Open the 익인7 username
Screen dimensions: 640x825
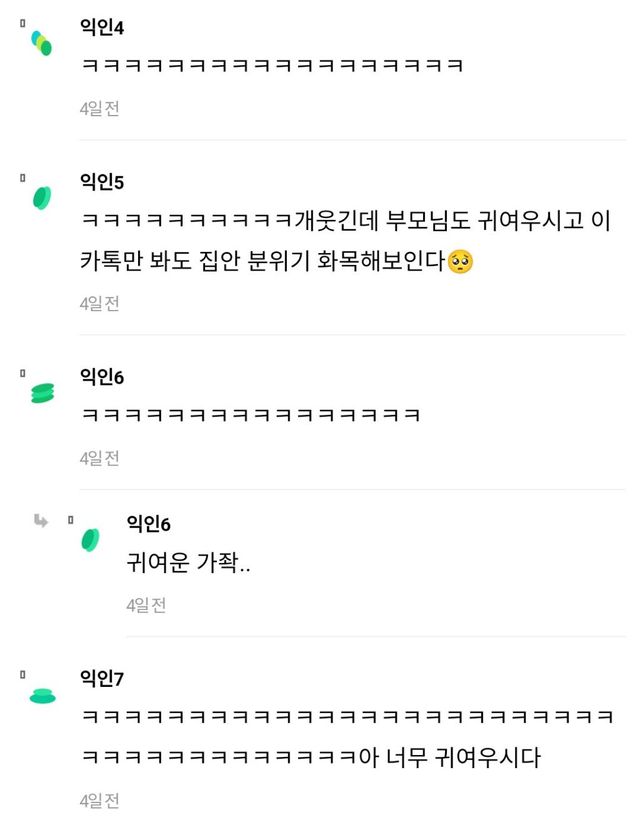click(x=102, y=679)
